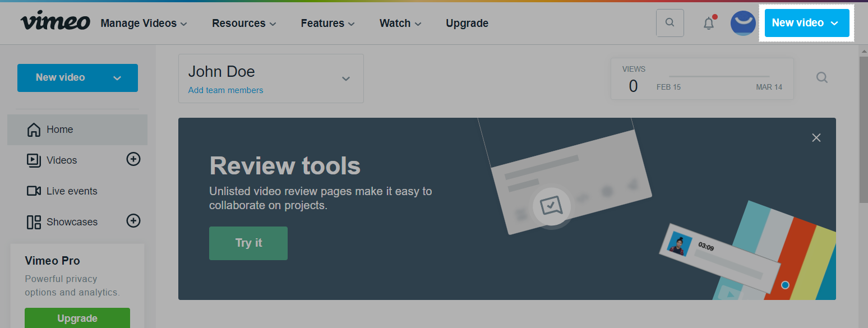Open the Resources menu
Viewport: 868px width, 328px height.
244,23
